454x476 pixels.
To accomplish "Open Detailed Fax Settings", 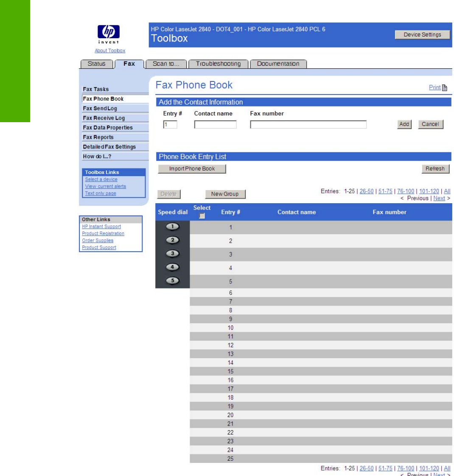I will pyautogui.click(x=115, y=147).
